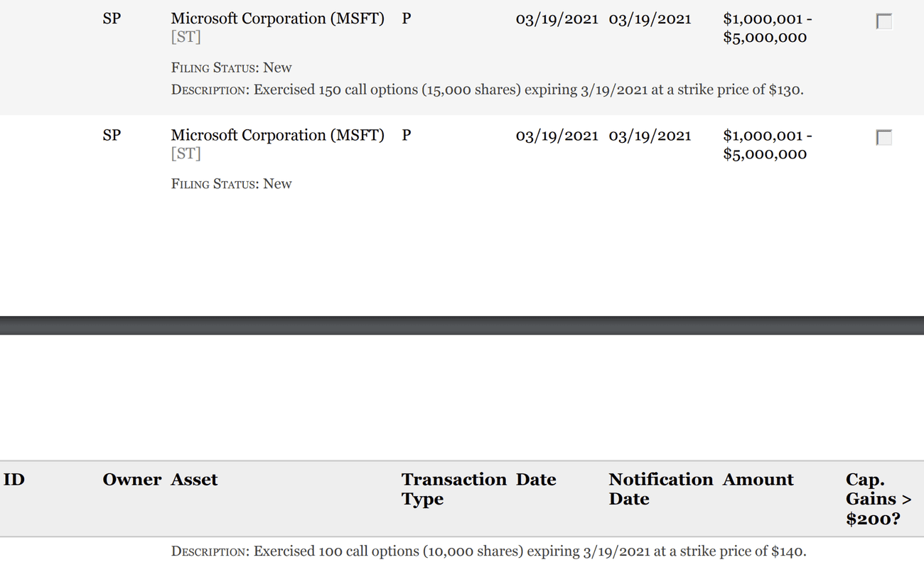
Task: Check the capital gains box in first MSFT row
Action: pyautogui.click(x=883, y=22)
